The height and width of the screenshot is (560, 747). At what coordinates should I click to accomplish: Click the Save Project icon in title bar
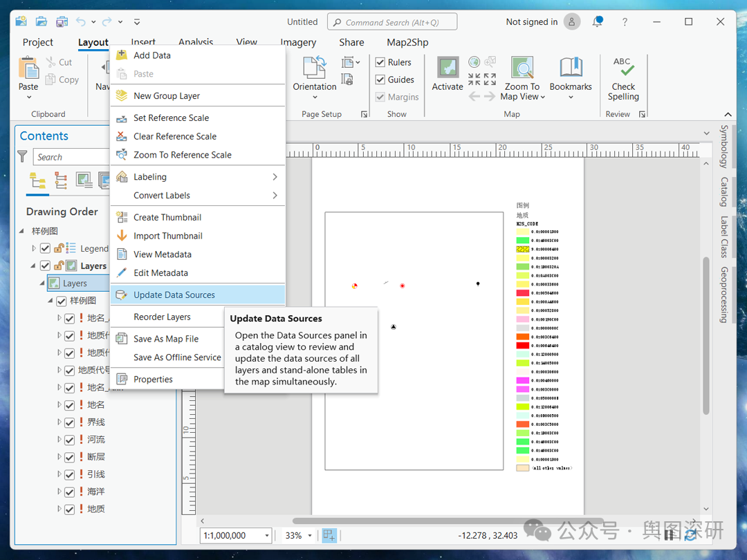[62, 21]
